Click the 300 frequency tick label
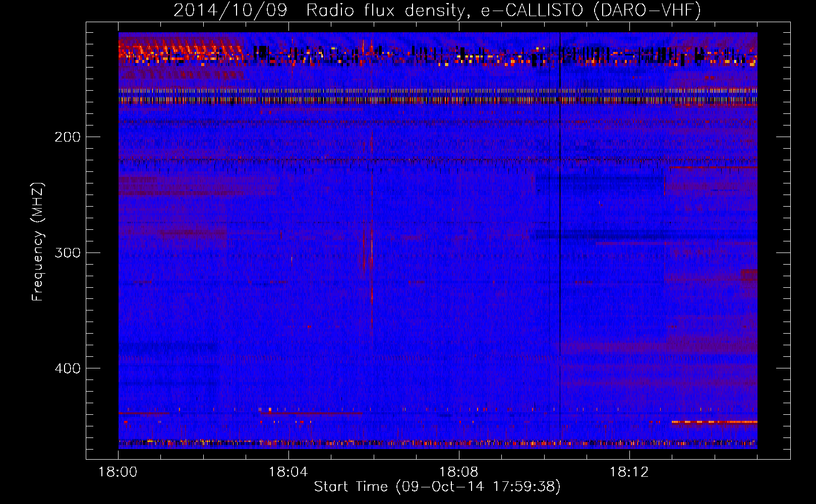The width and height of the screenshot is (816, 504). 68,253
